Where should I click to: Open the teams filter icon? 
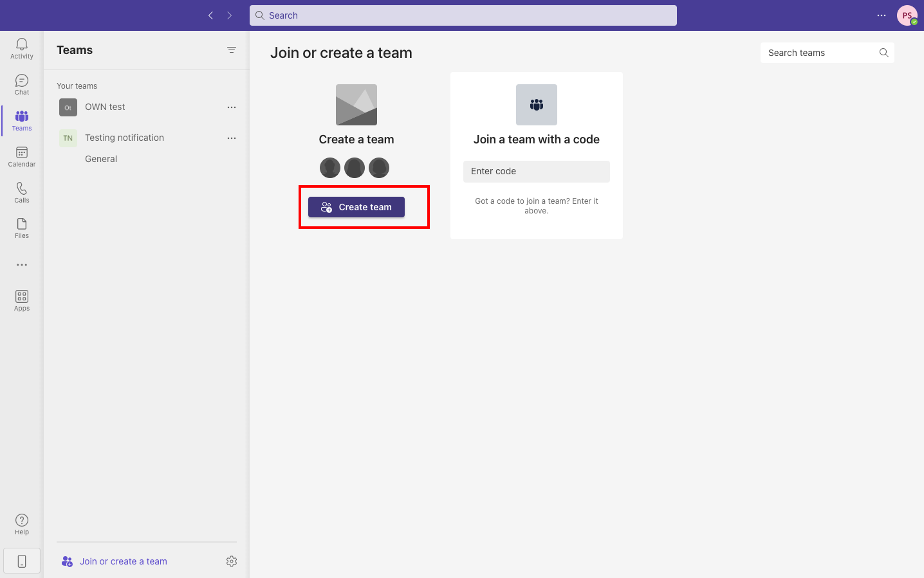coord(232,50)
